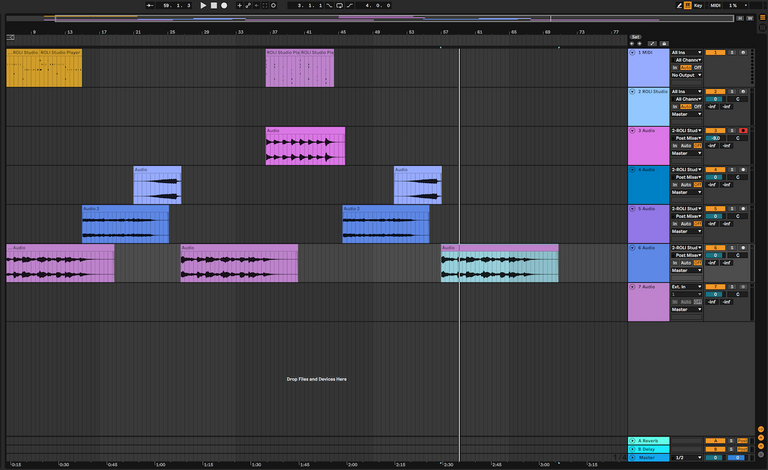
Task: Solo the B Delay return track
Action: (731, 449)
